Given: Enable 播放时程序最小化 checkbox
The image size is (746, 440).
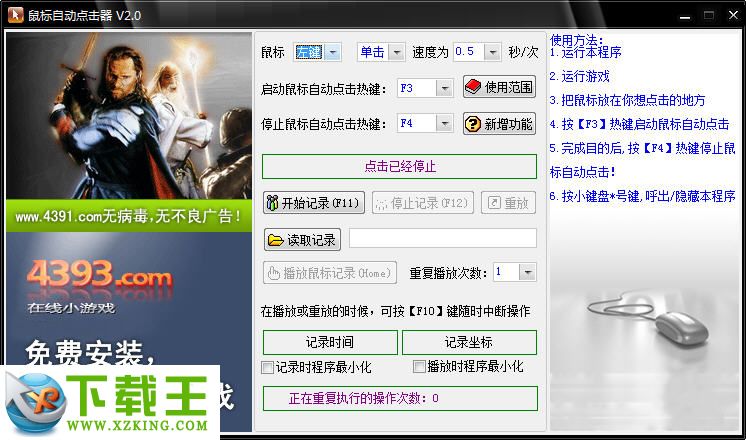Looking at the screenshot, I should coord(419,366).
